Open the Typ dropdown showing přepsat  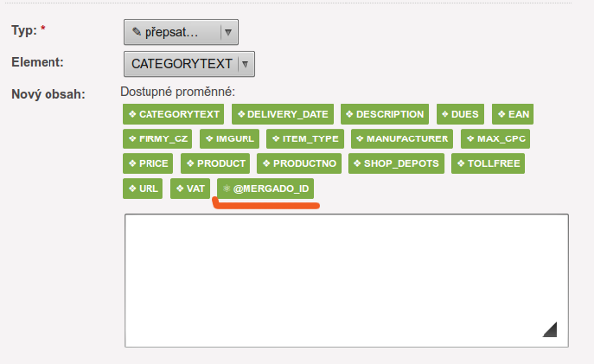(x=181, y=32)
